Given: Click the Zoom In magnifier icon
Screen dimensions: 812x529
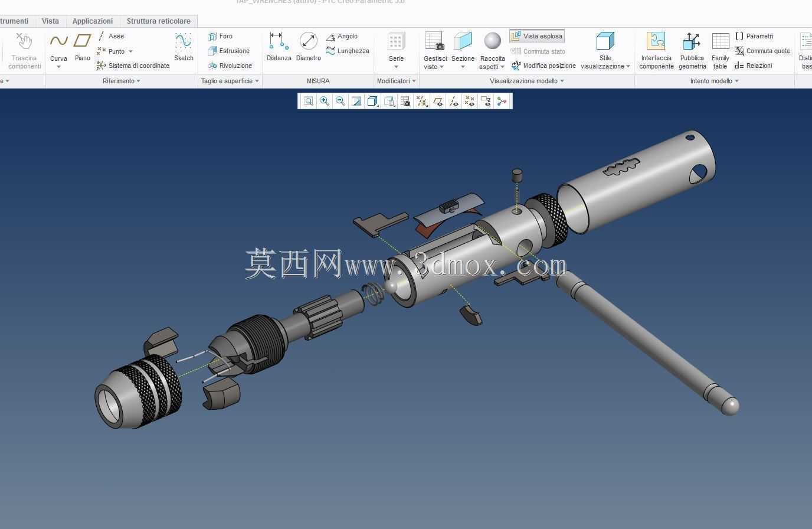Looking at the screenshot, I should click(x=325, y=102).
